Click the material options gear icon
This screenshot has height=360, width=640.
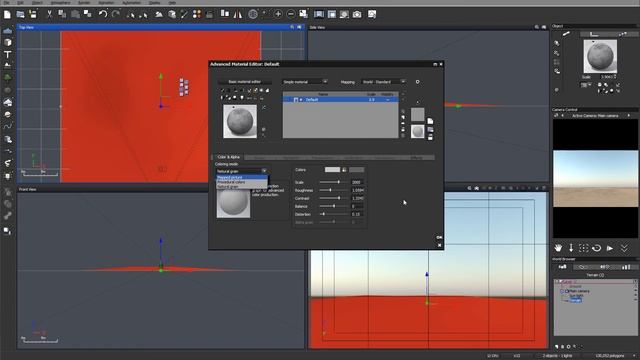[x=417, y=82]
